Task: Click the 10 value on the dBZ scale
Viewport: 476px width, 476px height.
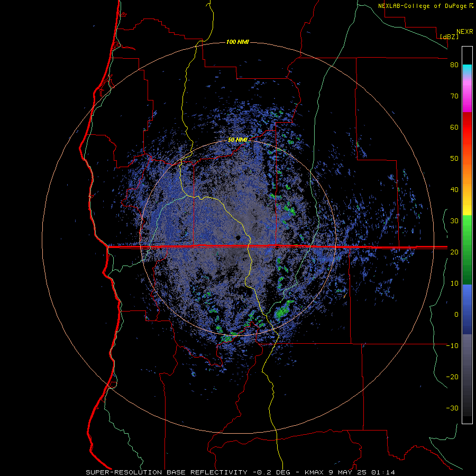Action: click(x=454, y=283)
